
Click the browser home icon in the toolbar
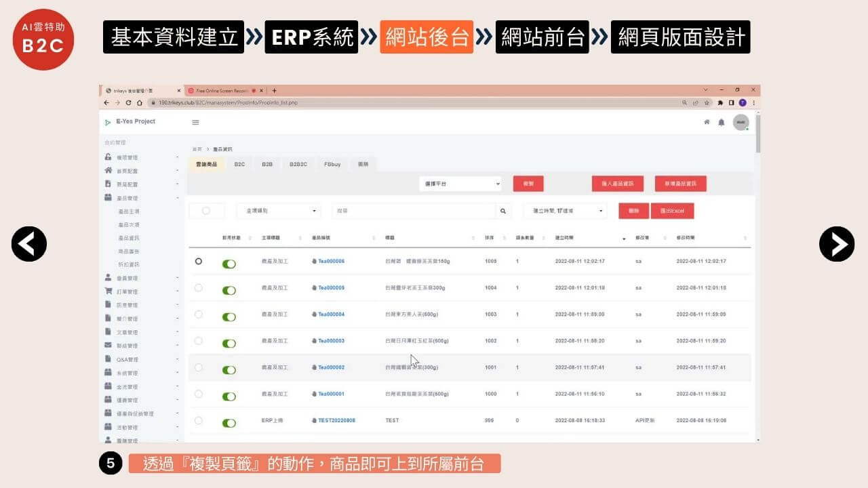point(139,102)
